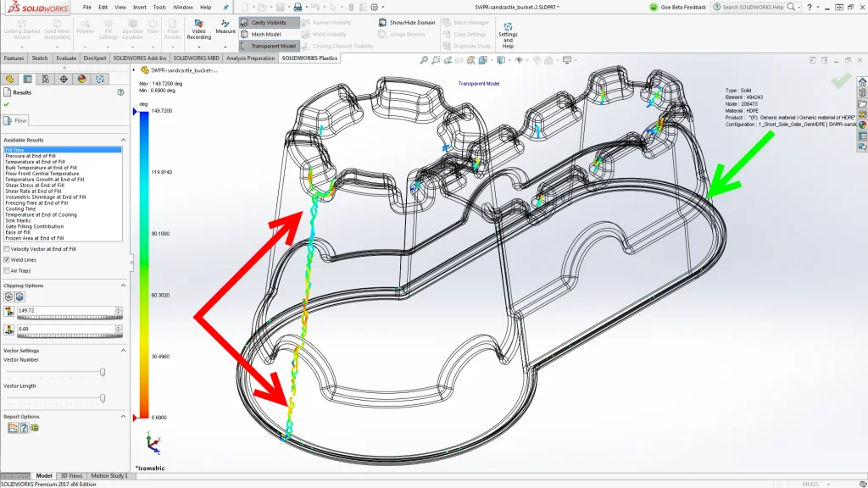Enable the Air Traps checkbox
The image size is (868, 488).
click(7, 270)
